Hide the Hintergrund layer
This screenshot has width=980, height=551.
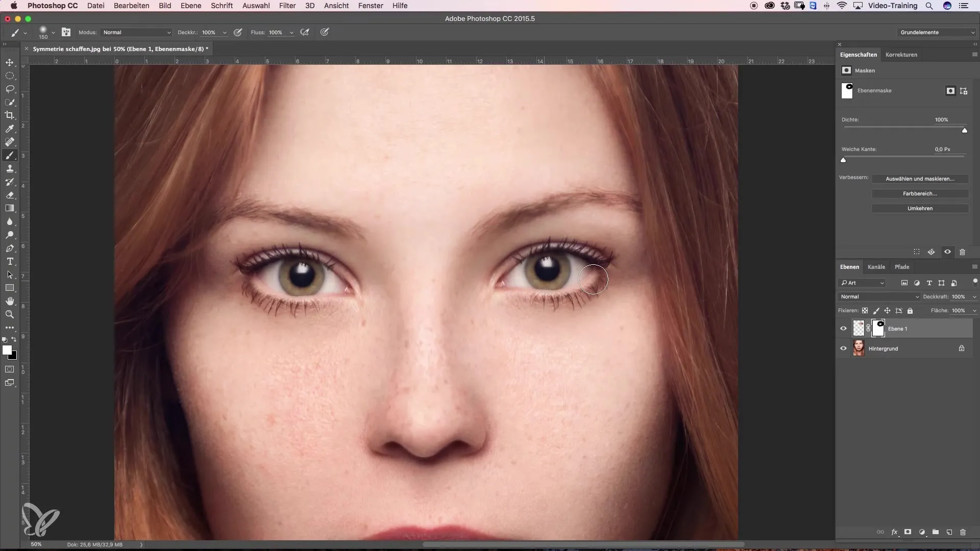[x=843, y=348]
